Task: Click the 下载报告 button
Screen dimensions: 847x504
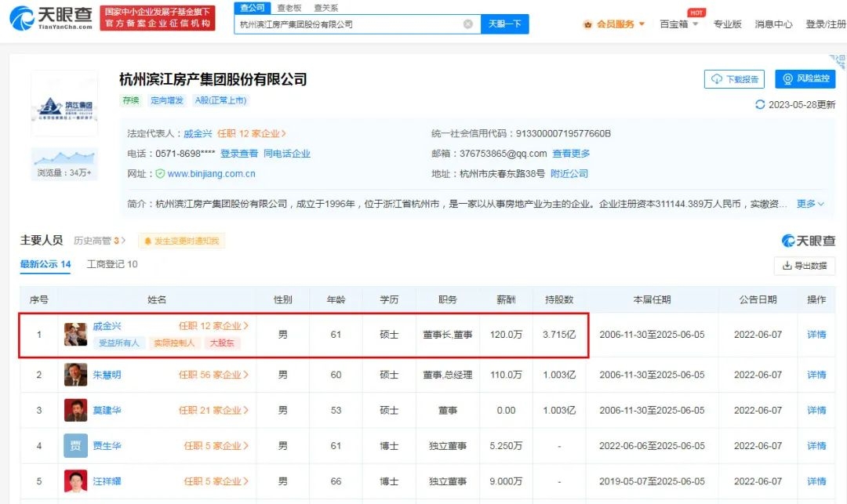Action: (x=734, y=79)
